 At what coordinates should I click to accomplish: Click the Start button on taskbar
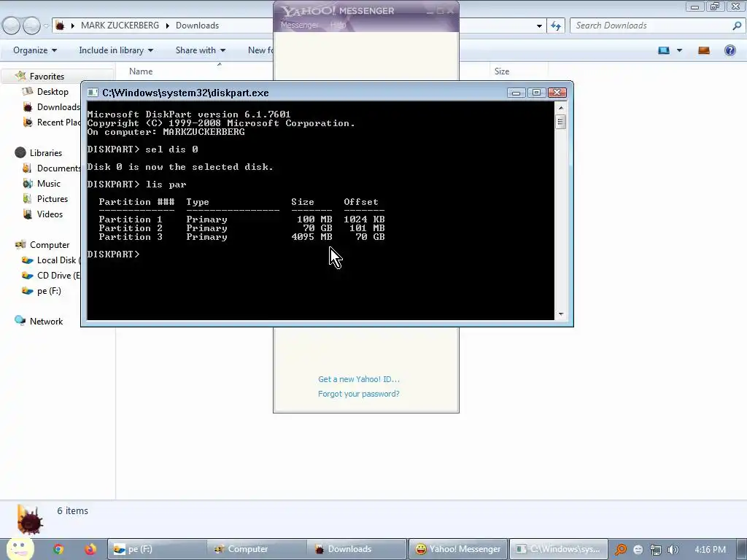coord(19,549)
